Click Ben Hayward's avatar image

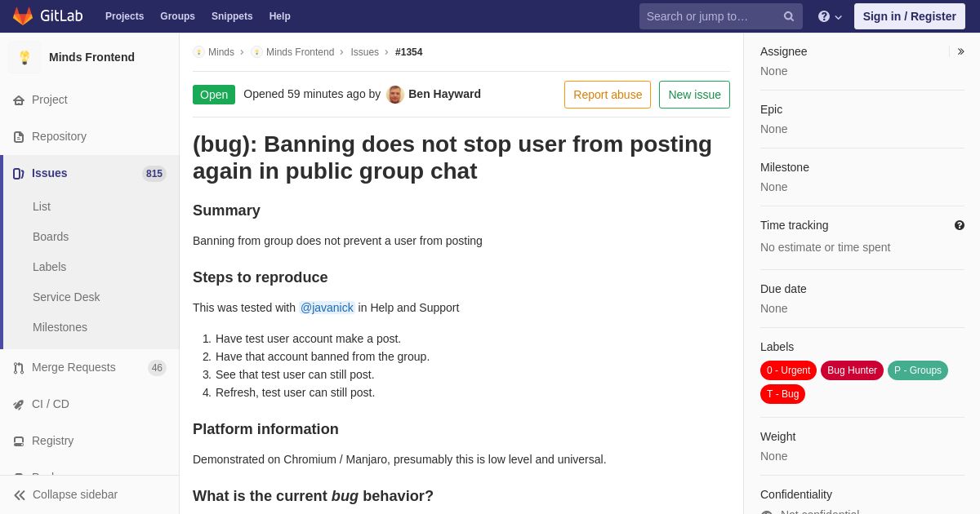click(x=395, y=95)
